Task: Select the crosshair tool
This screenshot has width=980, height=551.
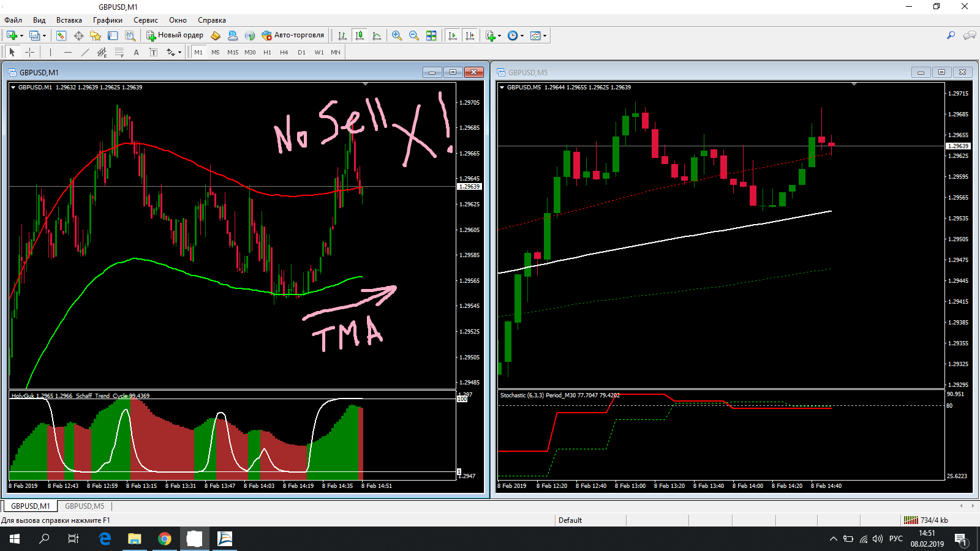Action: pyautogui.click(x=29, y=52)
